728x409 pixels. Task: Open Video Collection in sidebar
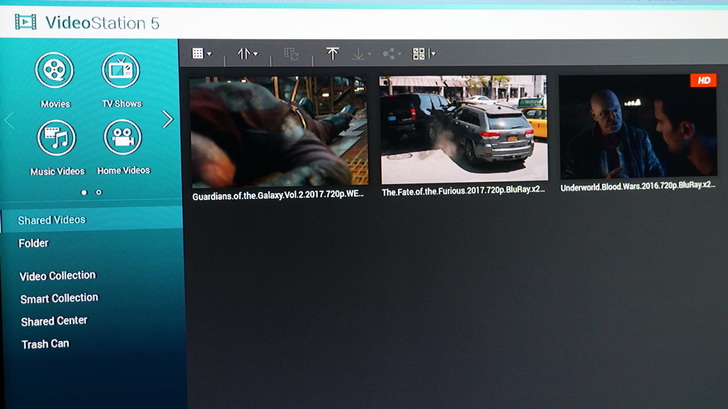click(x=58, y=276)
